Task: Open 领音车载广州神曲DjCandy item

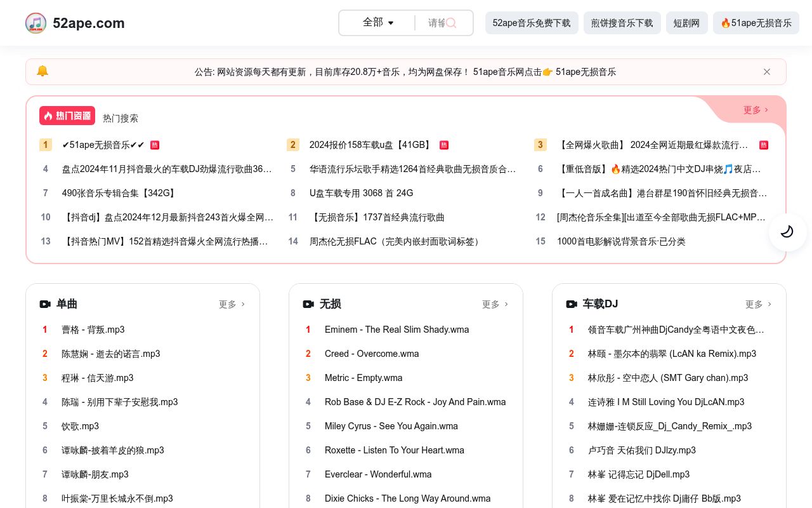Action: (676, 330)
